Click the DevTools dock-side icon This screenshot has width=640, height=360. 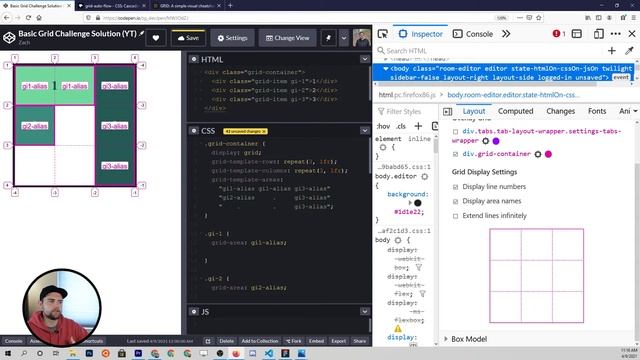click(x=577, y=34)
